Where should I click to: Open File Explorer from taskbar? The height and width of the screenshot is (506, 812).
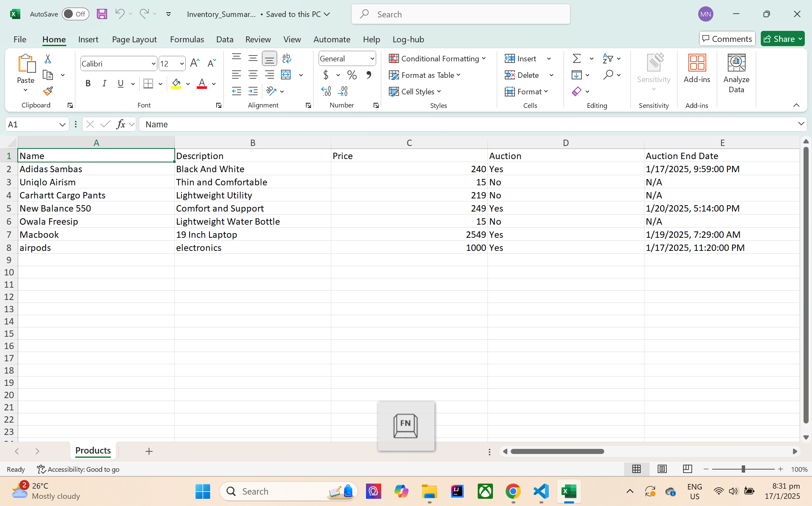coord(429,491)
